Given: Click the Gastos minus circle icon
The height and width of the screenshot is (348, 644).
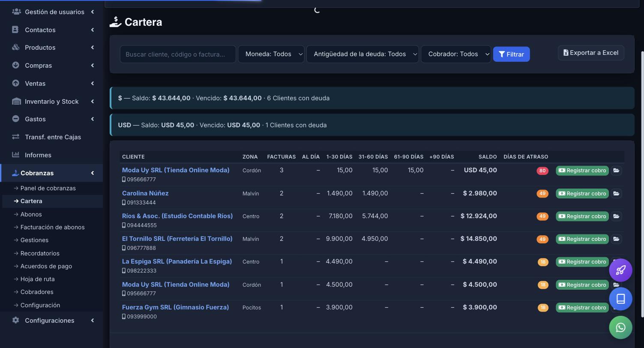Looking at the screenshot, I should tap(15, 119).
